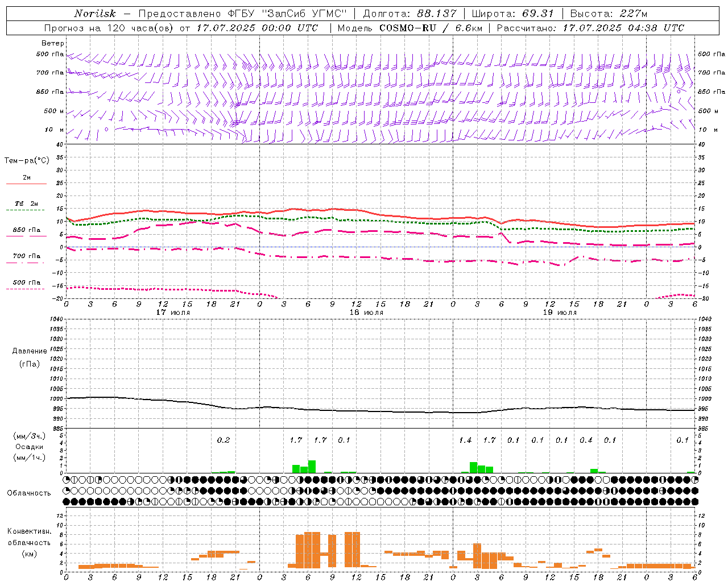Select the 'Долгота: 88.137' longitude value
728x582 pixels.
click(409, 14)
